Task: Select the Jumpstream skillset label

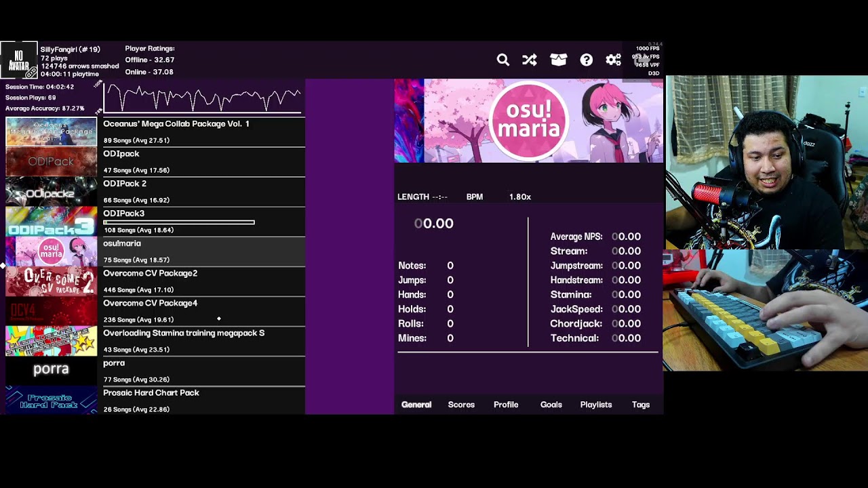Action: [x=576, y=266]
